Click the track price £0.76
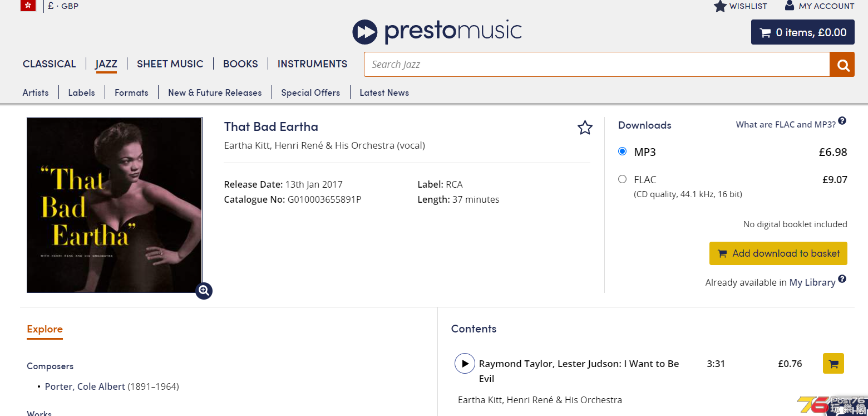The width and height of the screenshot is (868, 416). (790, 364)
